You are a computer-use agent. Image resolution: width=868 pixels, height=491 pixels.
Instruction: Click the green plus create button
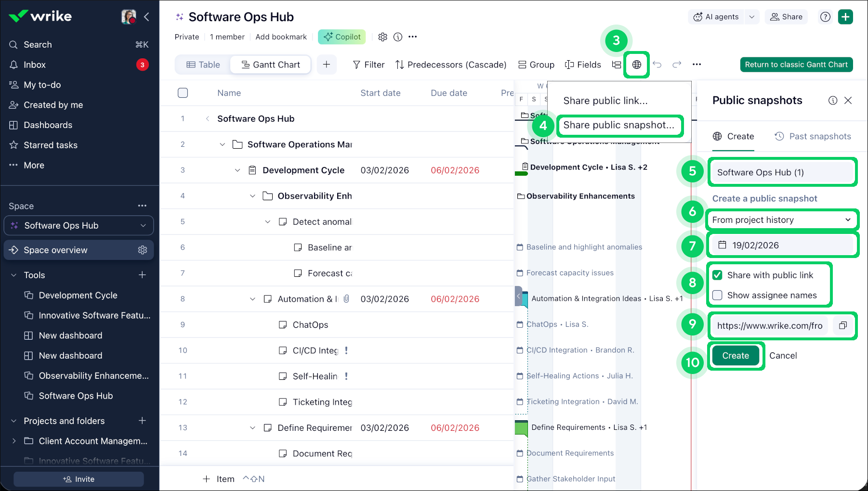(845, 17)
